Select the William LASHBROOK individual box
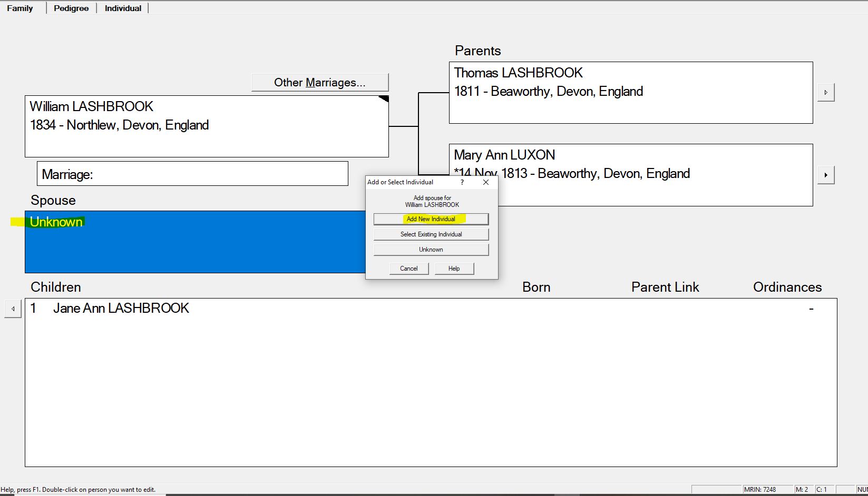Image resolution: width=868 pixels, height=496 pixels. 207,126
